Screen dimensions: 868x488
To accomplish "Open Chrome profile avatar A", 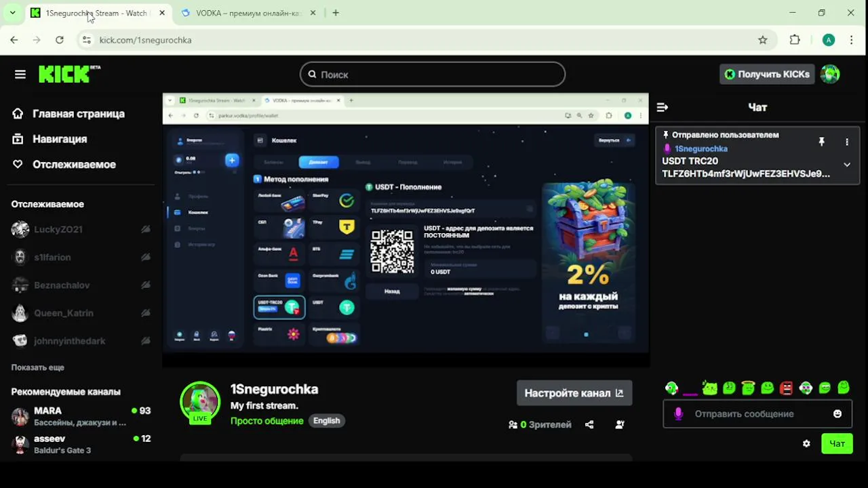I will 829,40.
